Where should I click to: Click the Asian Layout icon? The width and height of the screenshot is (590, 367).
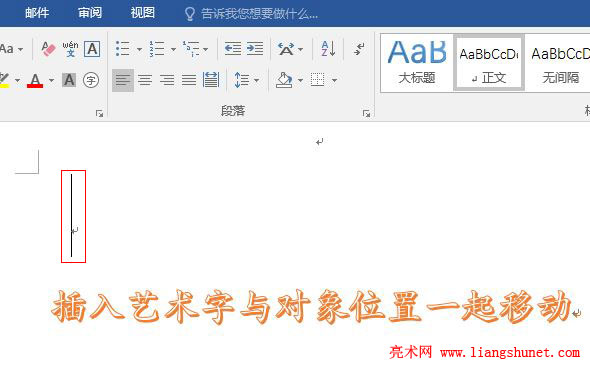click(286, 49)
